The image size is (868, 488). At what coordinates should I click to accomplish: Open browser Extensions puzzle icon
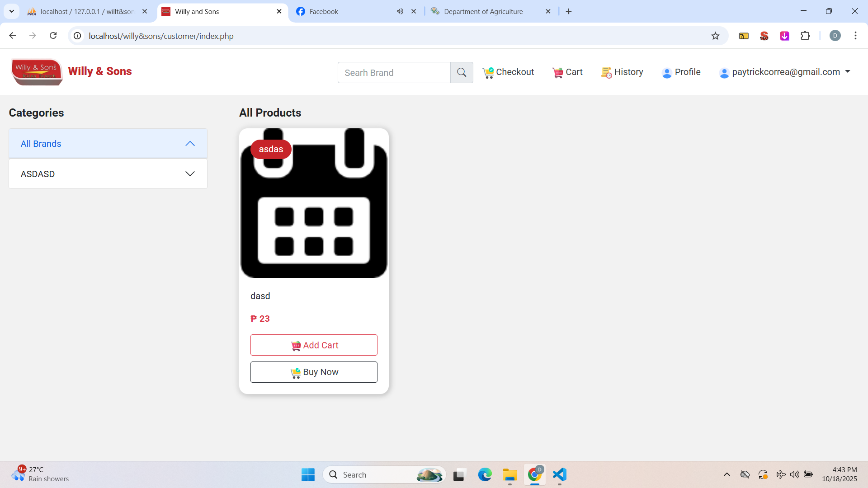[805, 36]
